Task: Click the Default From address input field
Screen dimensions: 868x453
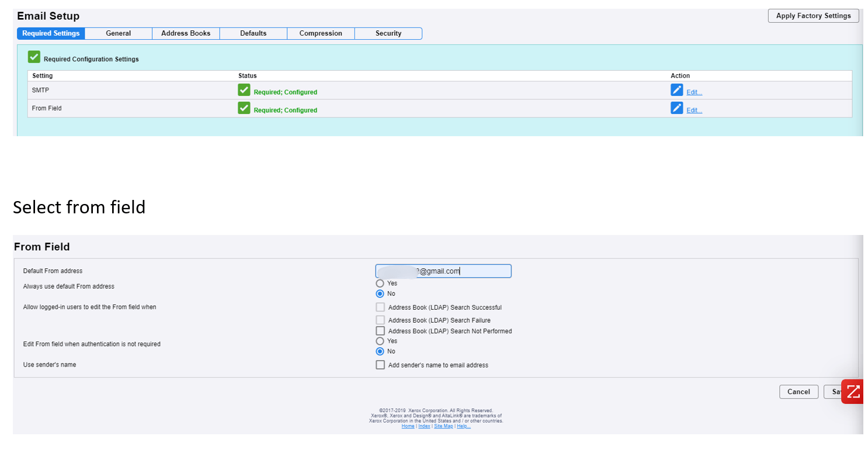Action: (443, 271)
